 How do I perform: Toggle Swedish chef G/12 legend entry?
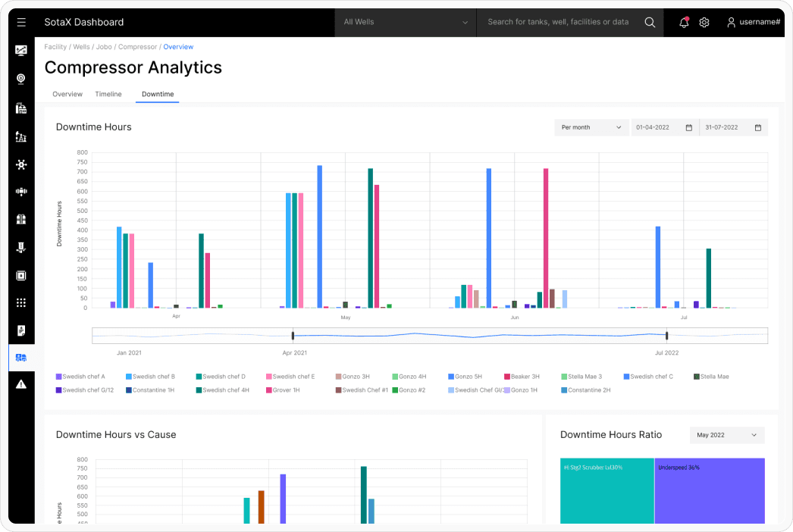tap(84, 390)
